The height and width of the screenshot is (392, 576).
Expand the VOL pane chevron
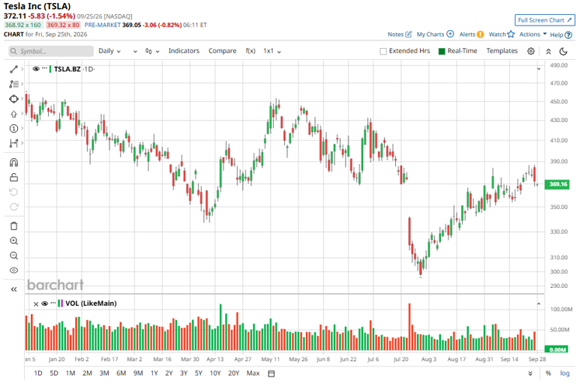[x=538, y=304]
